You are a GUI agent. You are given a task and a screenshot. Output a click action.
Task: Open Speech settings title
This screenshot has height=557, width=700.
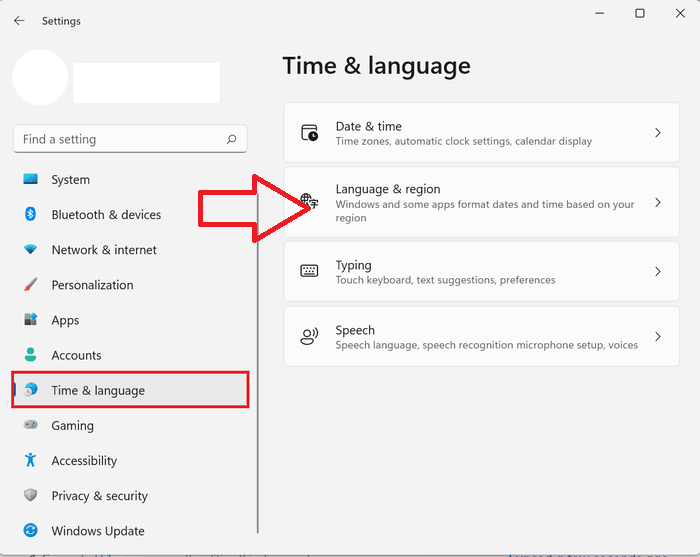[x=355, y=330]
